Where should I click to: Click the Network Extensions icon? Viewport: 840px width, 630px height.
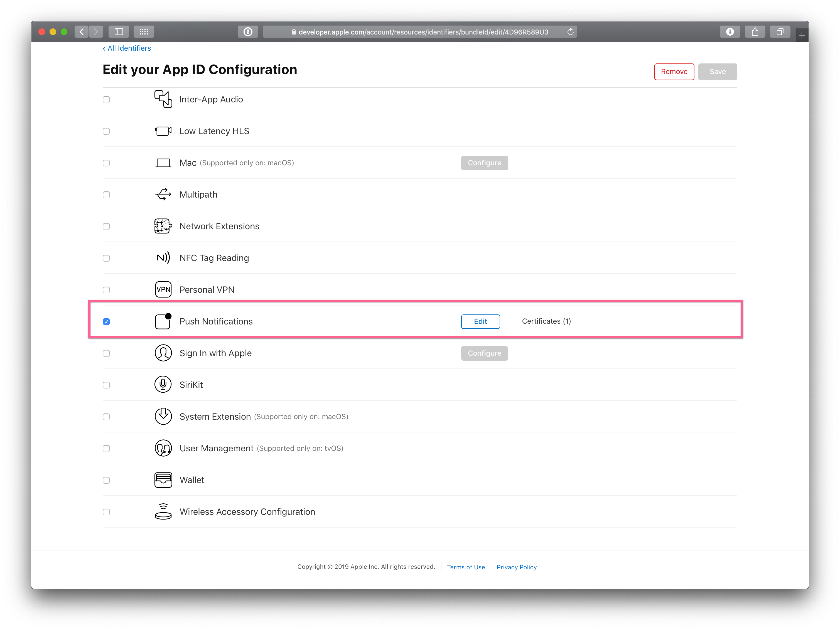coord(163,226)
